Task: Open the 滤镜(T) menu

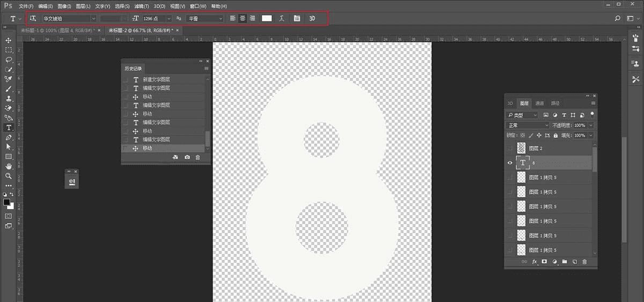Action: [142, 6]
